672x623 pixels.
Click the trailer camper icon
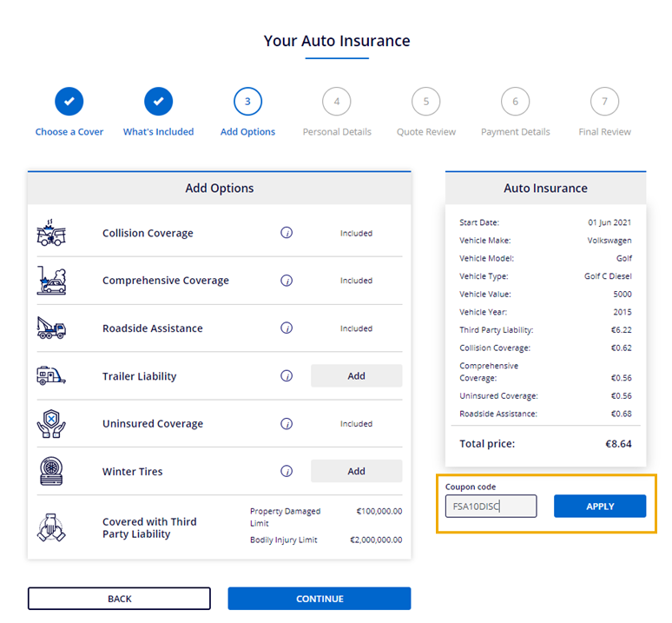51,375
